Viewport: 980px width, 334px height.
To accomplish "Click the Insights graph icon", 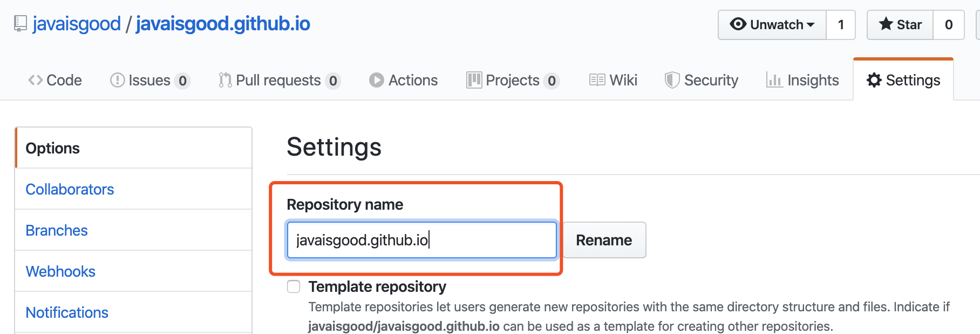I will [x=774, y=80].
